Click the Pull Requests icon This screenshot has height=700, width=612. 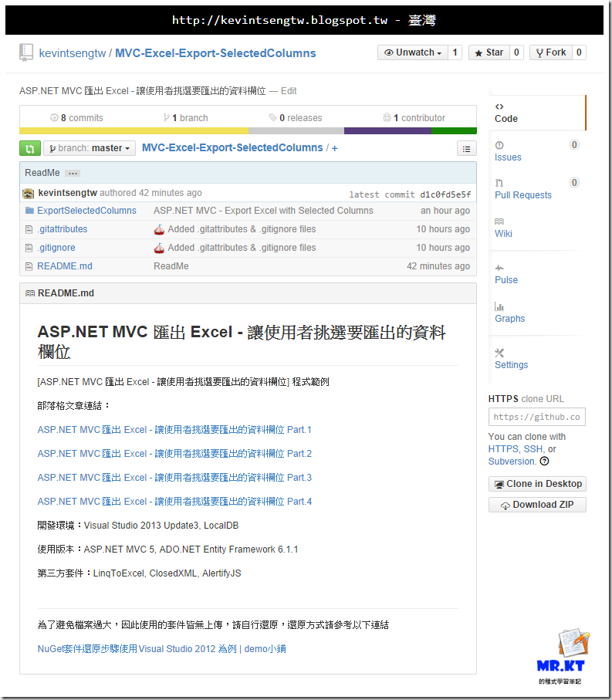[x=499, y=183]
